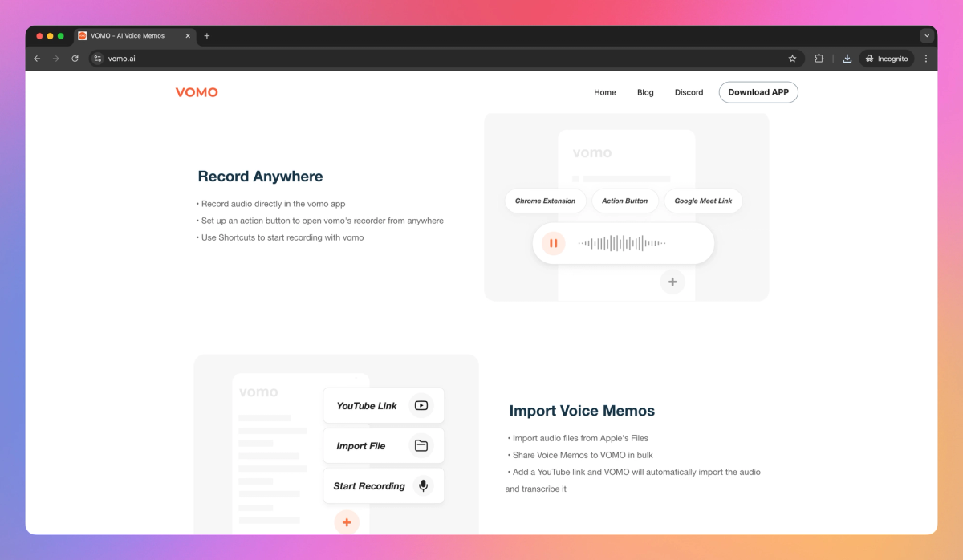Open a new browser tab
The height and width of the screenshot is (560, 963).
(x=206, y=36)
